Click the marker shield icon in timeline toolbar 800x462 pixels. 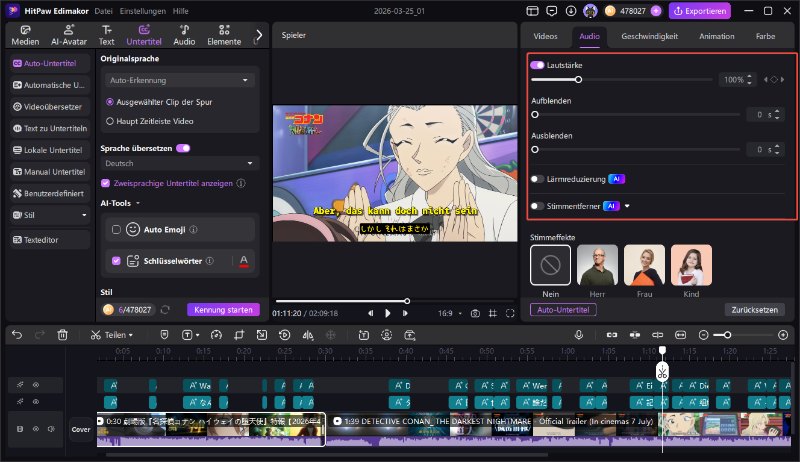164,335
